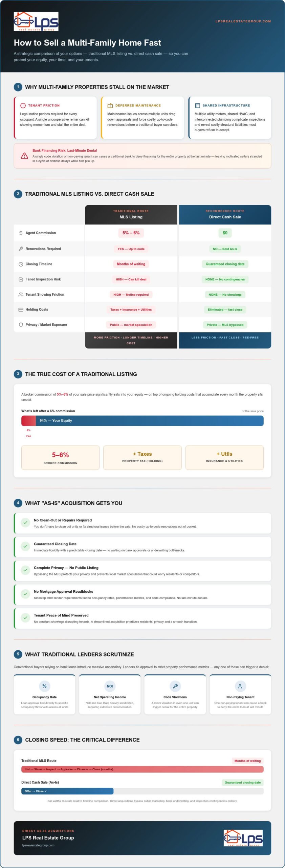Image resolution: width=285 pixels, height=868 pixels.
Task: Click the warning triangle beside Bank Financing Risk
Action: pyautogui.click(x=24, y=156)
